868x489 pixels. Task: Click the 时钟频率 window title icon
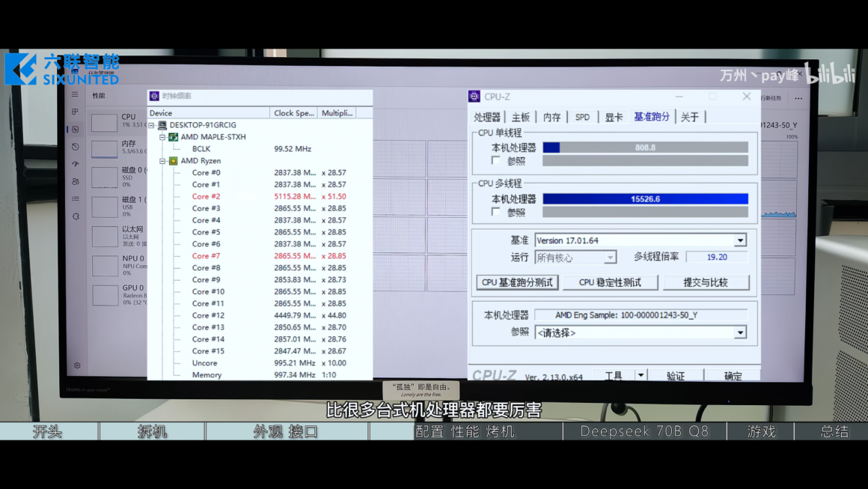pos(154,96)
